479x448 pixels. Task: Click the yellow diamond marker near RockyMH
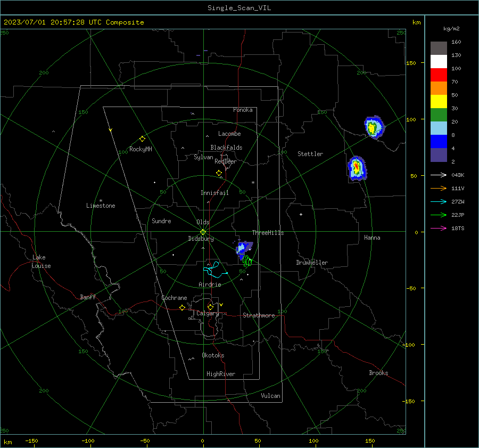(x=142, y=139)
